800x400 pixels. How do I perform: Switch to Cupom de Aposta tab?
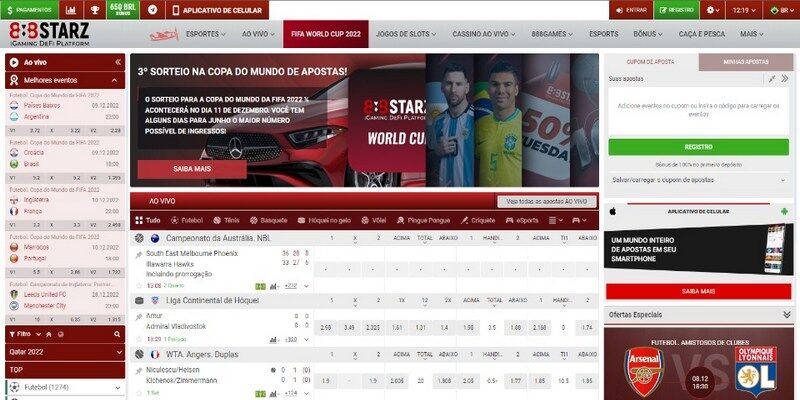tap(650, 62)
